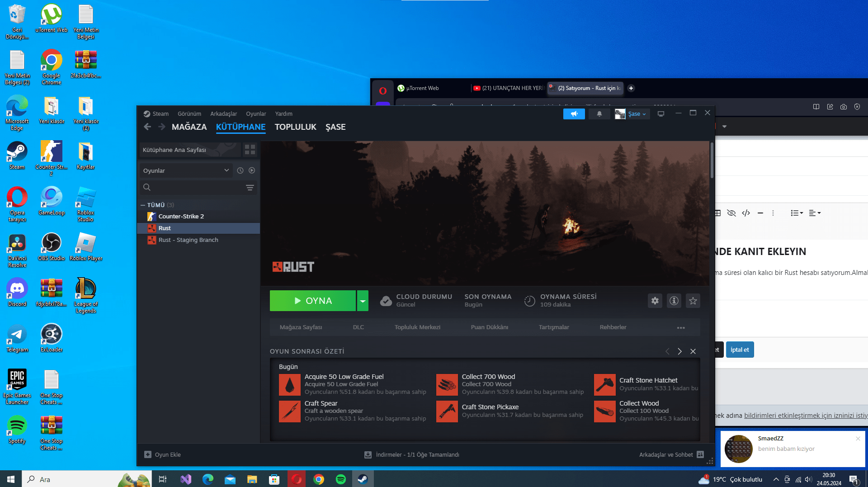Switch Steam to Big Picture mode icon

coord(661,114)
